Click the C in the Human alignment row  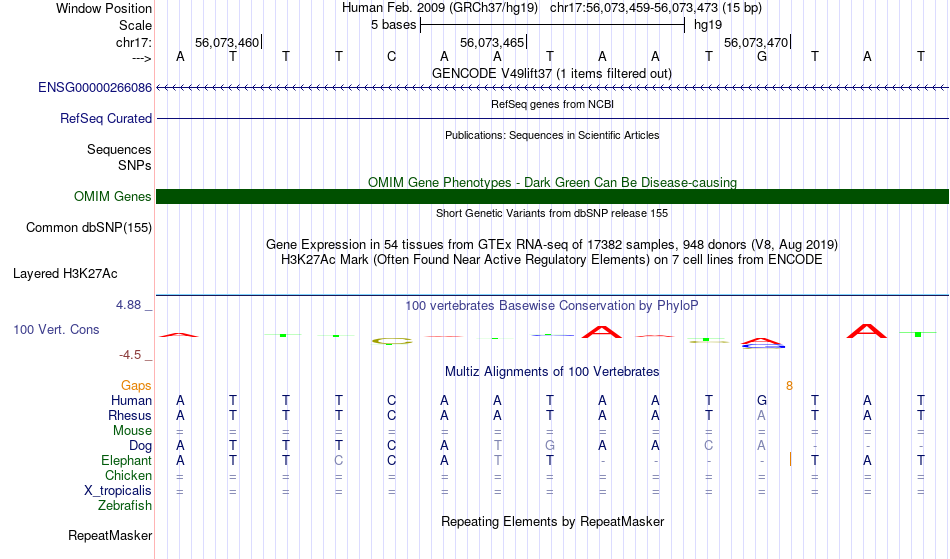(391, 400)
